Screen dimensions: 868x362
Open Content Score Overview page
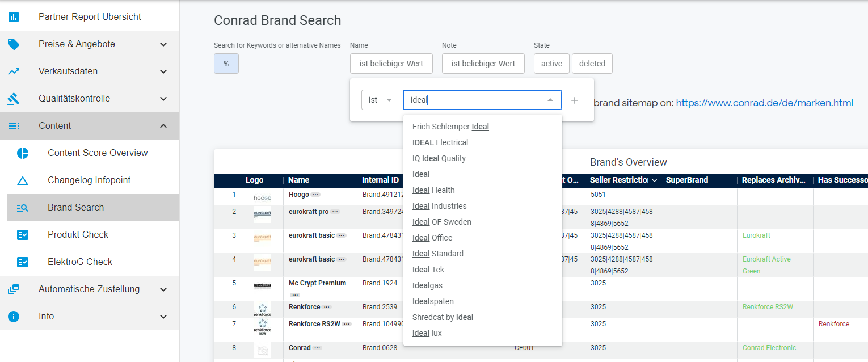pos(98,153)
